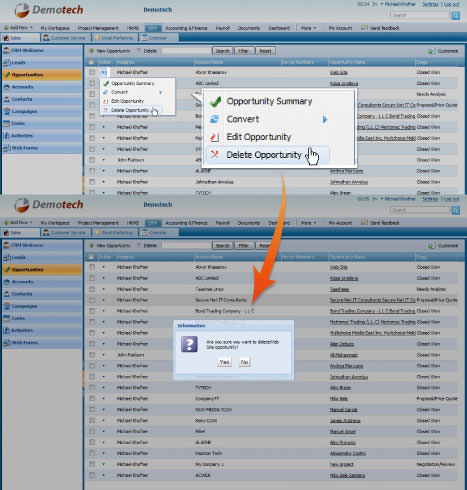Open the More dropdown in upper screenshot menu bar

tap(308, 28)
